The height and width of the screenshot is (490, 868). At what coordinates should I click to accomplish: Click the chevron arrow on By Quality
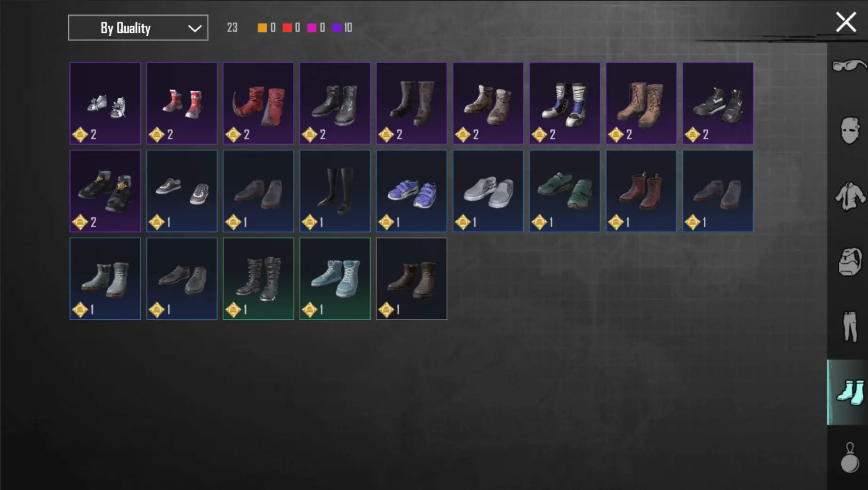194,28
